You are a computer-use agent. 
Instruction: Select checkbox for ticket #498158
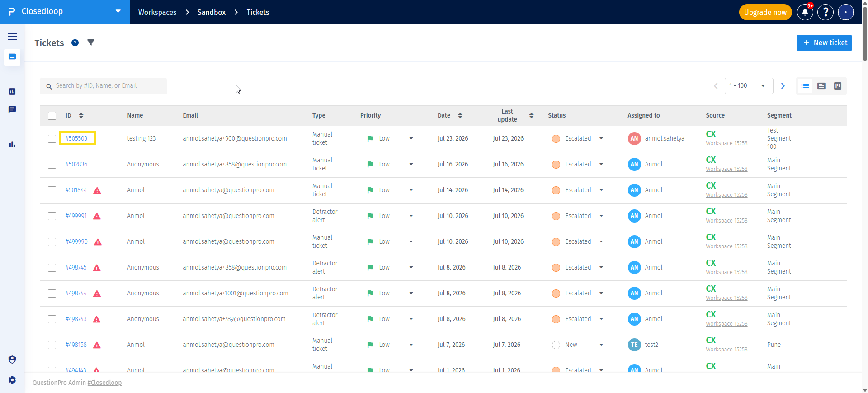pos(52,345)
